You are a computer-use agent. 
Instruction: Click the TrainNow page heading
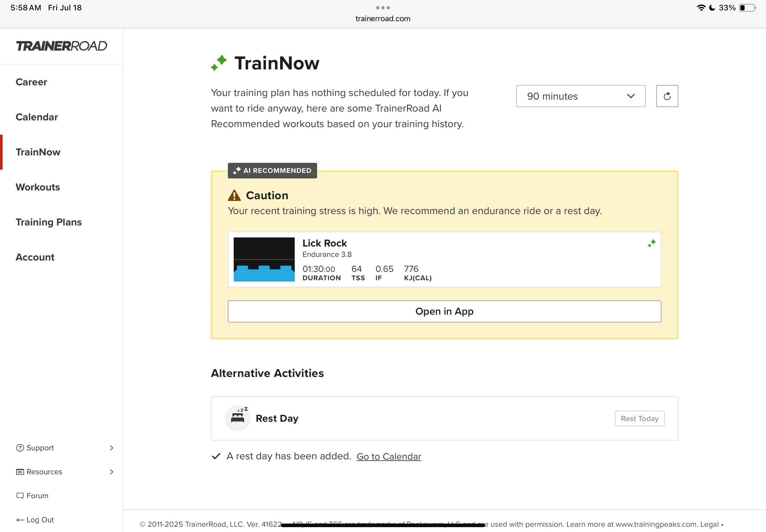point(277,63)
